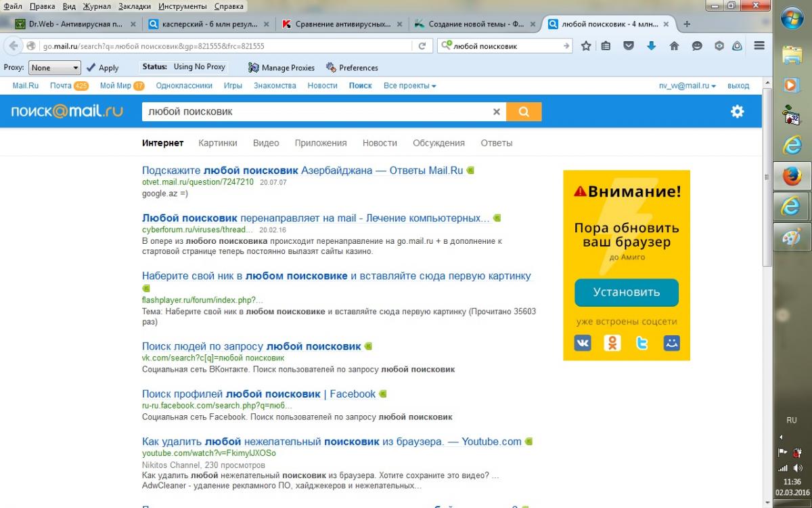Image resolution: width=812 pixels, height=508 pixels.
Task: Click the orange magnifier search button
Action: (x=524, y=112)
